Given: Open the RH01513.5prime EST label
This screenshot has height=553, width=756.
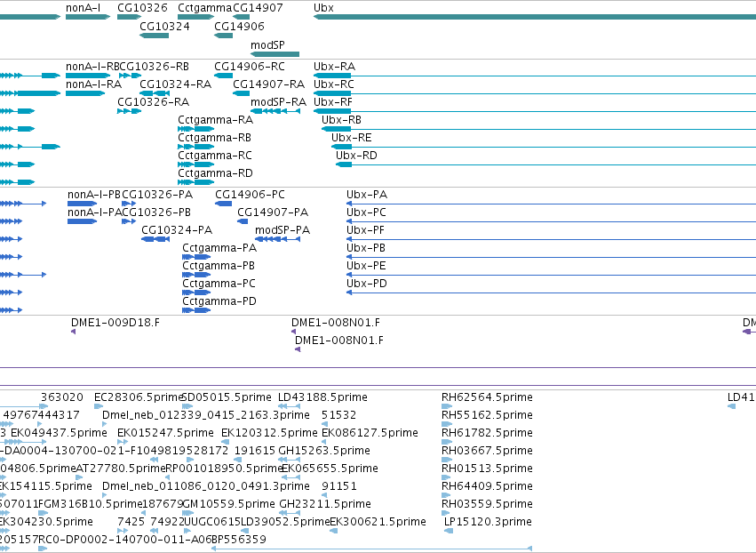Looking at the screenshot, I should [487, 469].
